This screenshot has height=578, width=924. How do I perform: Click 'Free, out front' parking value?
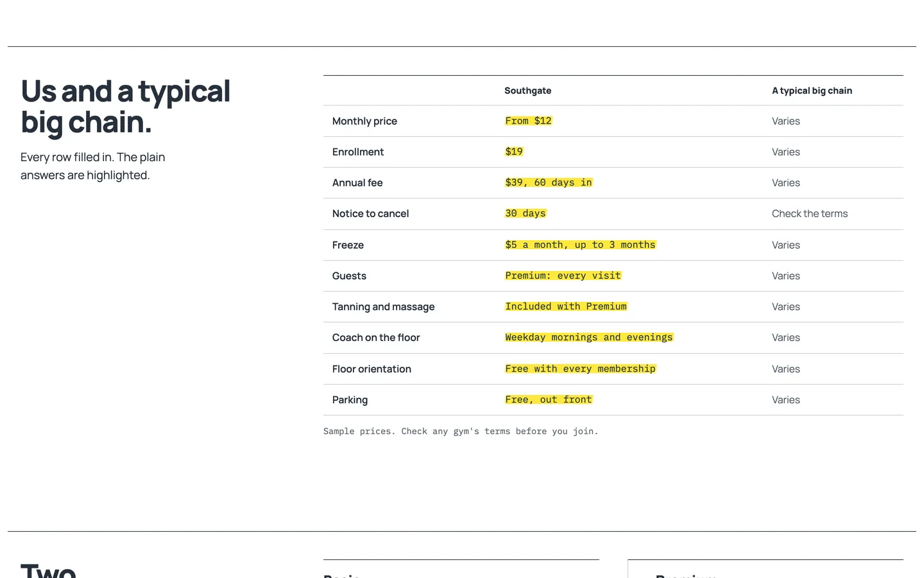pyautogui.click(x=549, y=399)
